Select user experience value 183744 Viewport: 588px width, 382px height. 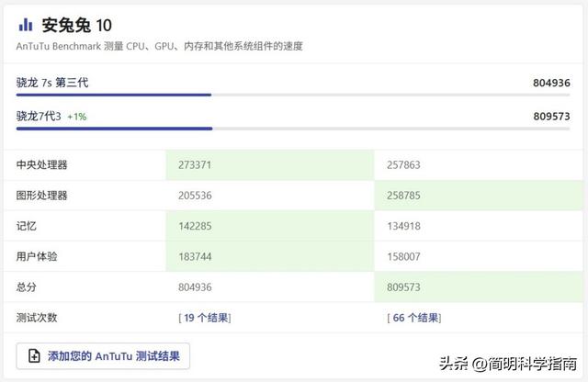(195, 257)
